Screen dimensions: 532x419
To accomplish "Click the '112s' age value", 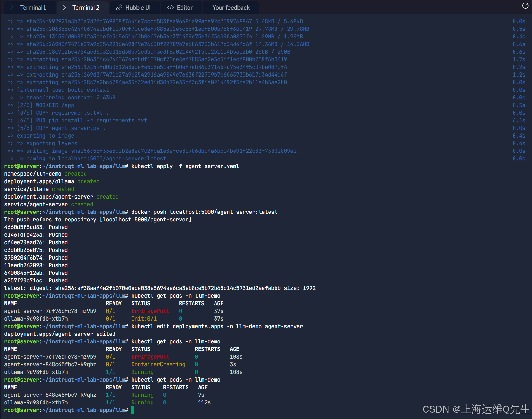I will 204,402.
